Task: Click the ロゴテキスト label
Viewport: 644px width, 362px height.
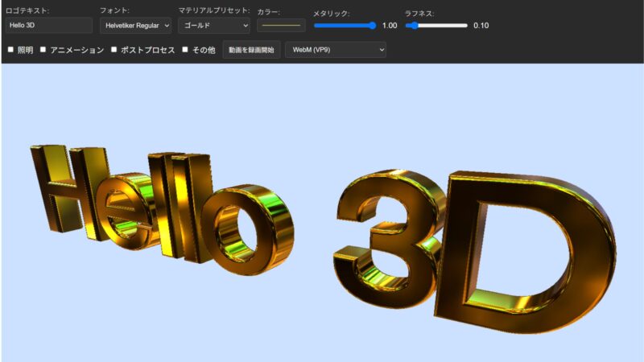Action: click(x=27, y=10)
